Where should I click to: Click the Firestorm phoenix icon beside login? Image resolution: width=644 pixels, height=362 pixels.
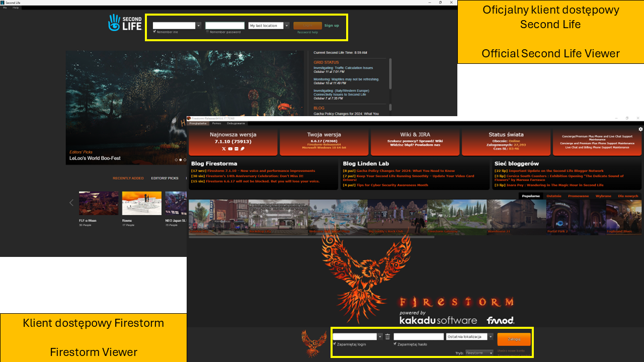click(x=313, y=343)
